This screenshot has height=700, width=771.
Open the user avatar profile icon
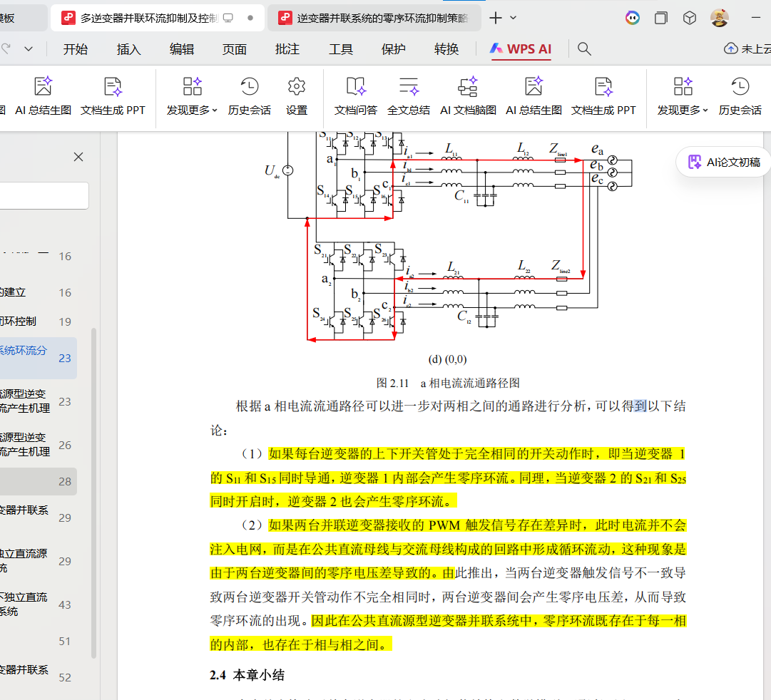coord(720,18)
